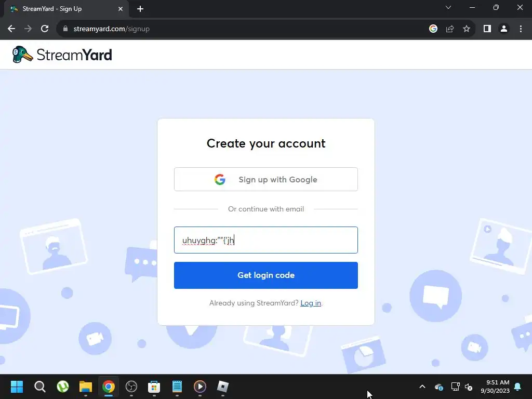
Task: Open Microsoft Store from the taskbar
Action: tap(154, 387)
